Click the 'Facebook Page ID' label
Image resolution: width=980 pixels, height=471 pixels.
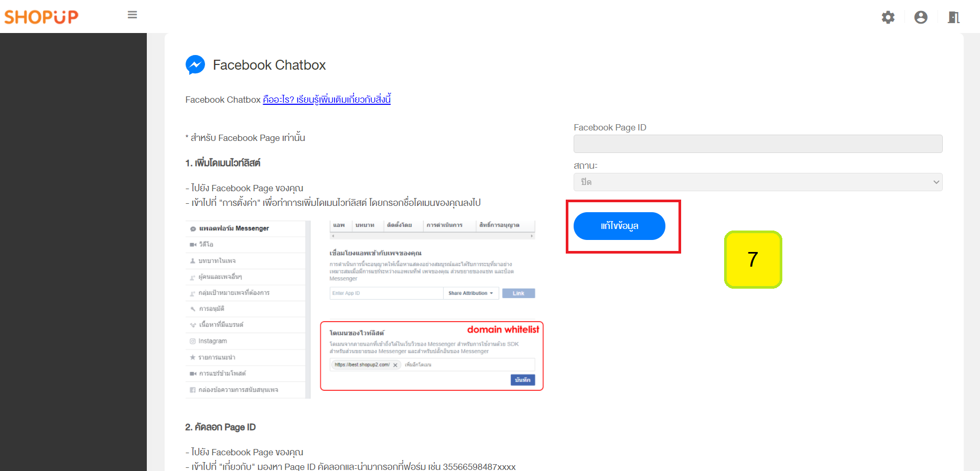[x=610, y=127]
